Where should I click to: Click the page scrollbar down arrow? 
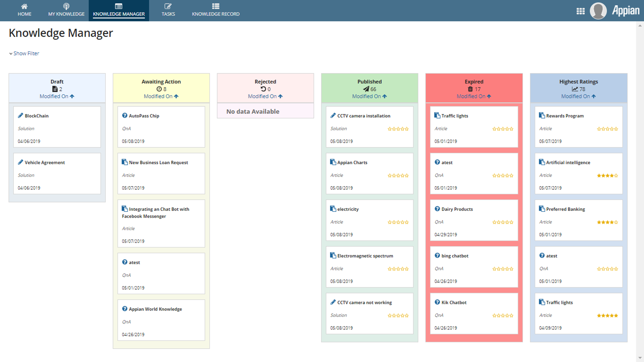640,358
